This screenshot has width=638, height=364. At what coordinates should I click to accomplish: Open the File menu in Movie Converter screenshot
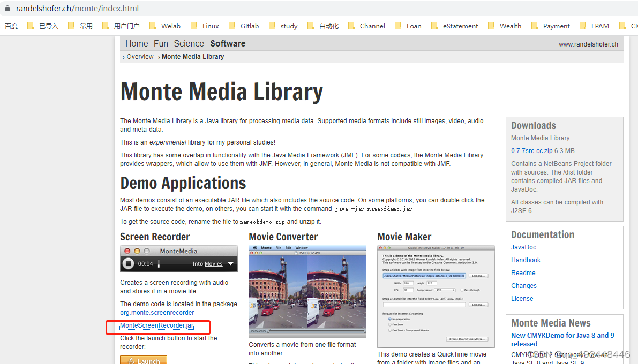tap(279, 248)
